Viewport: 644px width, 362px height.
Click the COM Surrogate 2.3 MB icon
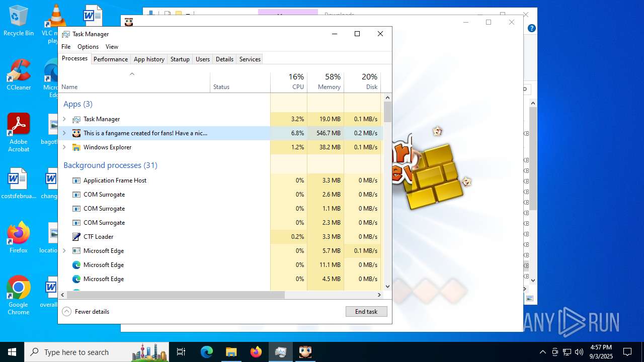click(76, 223)
